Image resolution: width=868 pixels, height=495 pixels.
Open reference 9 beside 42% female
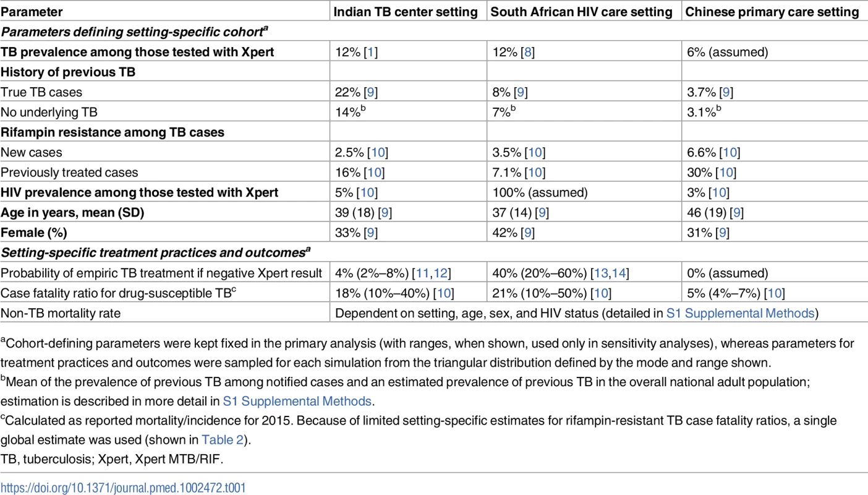tap(527, 233)
